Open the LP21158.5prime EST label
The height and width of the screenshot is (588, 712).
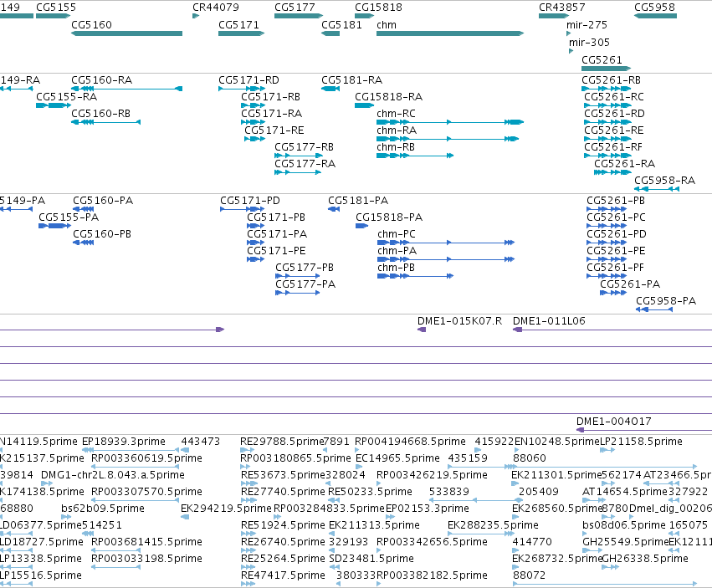[641, 442]
